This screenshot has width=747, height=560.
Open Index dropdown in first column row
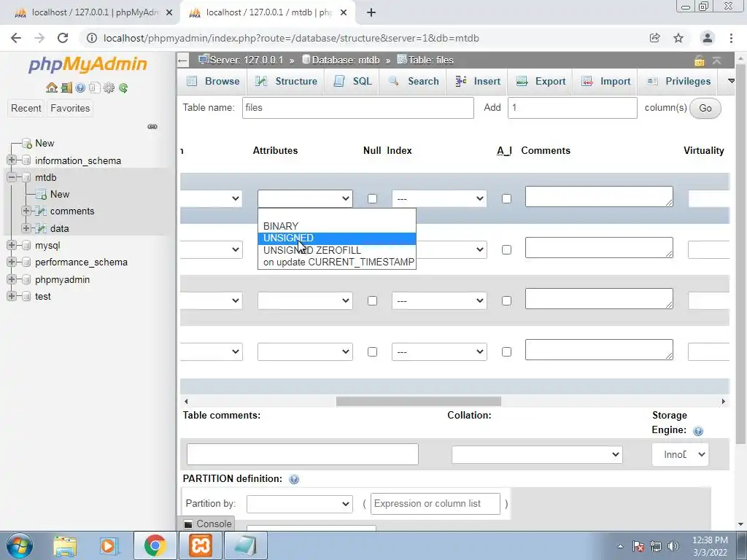click(x=439, y=198)
